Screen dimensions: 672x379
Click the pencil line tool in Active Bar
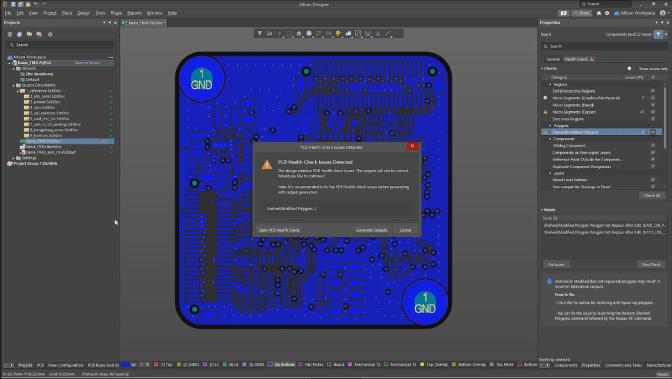click(388, 33)
